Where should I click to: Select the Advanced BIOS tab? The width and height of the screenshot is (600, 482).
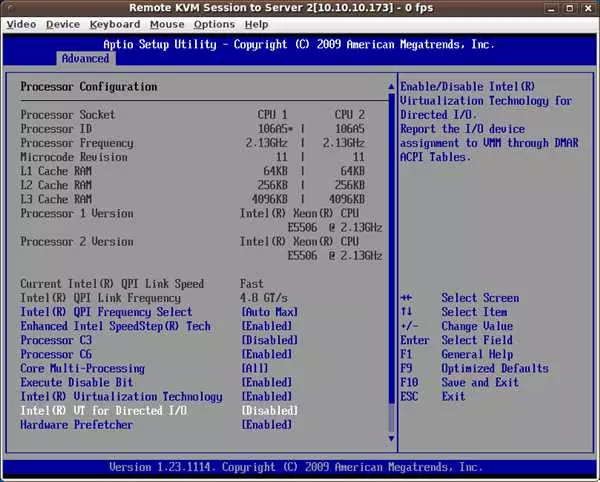click(x=85, y=59)
